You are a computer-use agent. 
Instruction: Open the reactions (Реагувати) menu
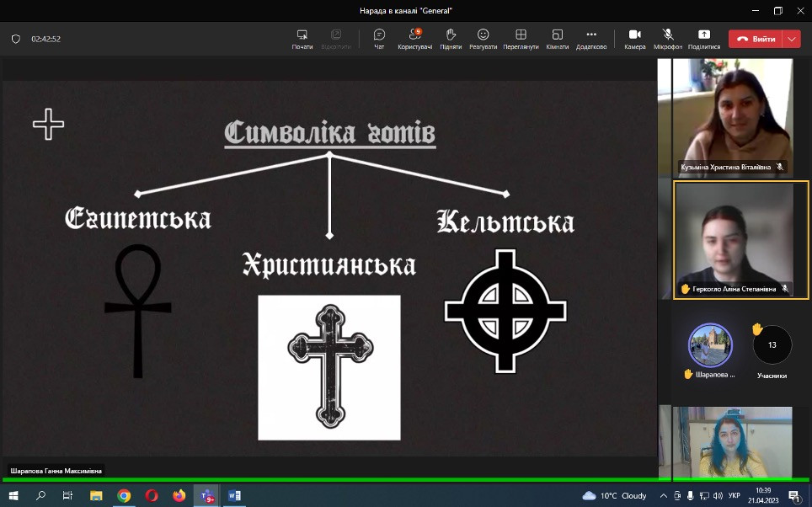pos(483,39)
